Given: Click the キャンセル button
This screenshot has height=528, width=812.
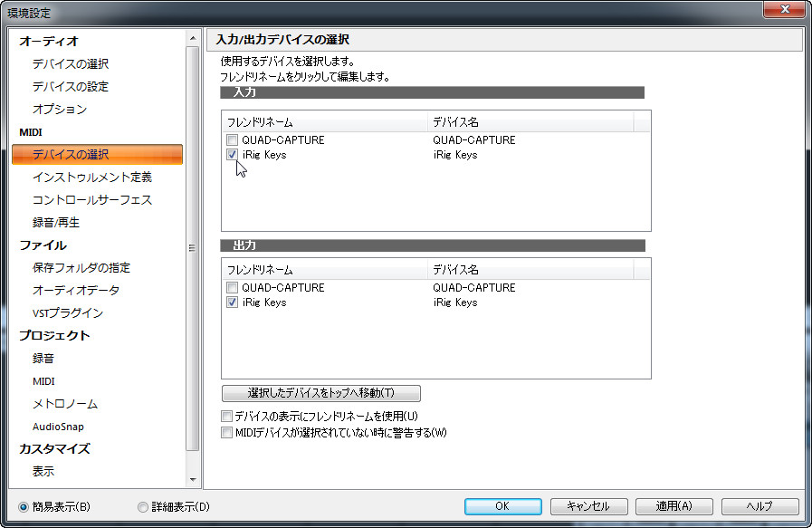Looking at the screenshot, I should click(x=588, y=506).
